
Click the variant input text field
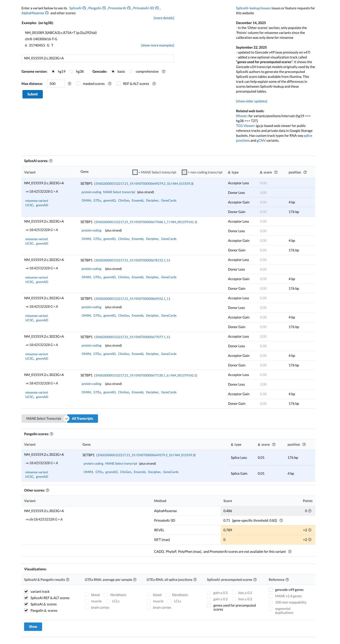coord(98,58)
